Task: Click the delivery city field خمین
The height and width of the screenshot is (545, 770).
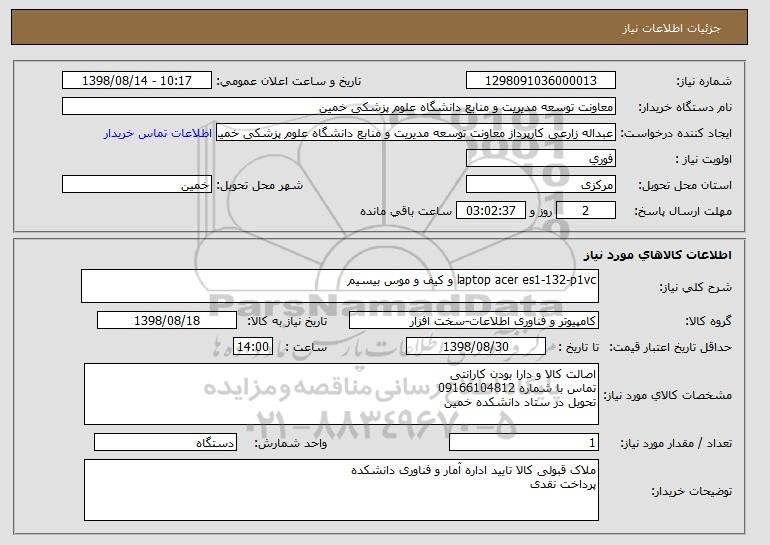Action: tap(137, 185)
